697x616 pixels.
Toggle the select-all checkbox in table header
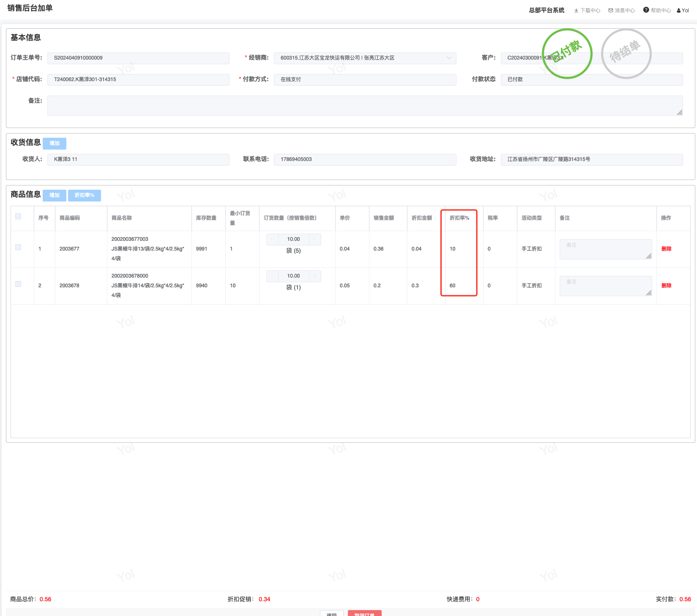click(x=18, y=216)
